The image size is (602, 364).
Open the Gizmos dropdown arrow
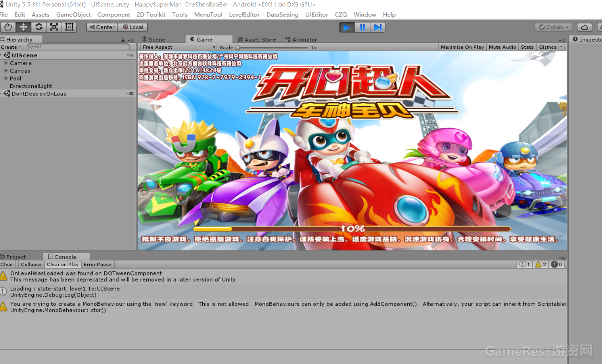click(x=561, y=47)
